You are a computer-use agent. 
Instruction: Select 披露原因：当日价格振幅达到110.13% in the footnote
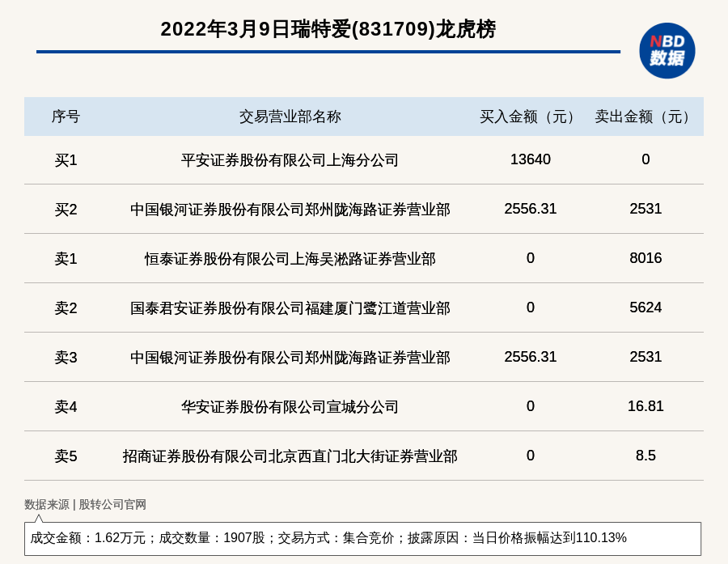pos(517,538)
